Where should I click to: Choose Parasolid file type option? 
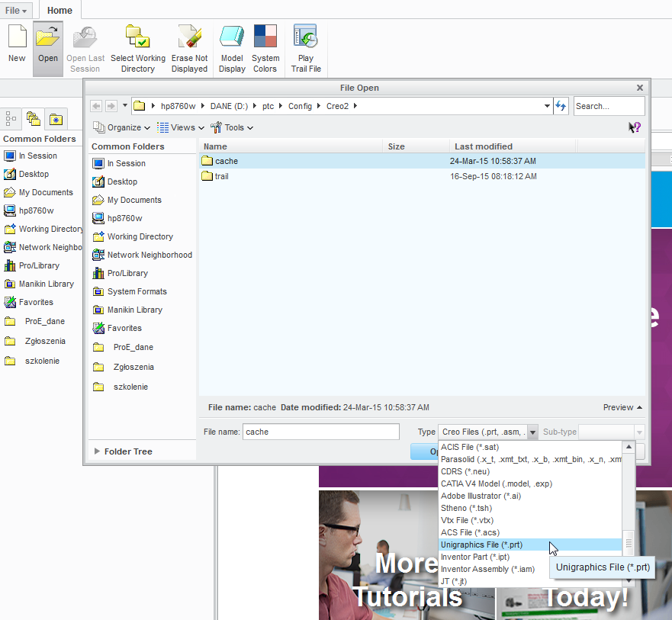(530, 459)
